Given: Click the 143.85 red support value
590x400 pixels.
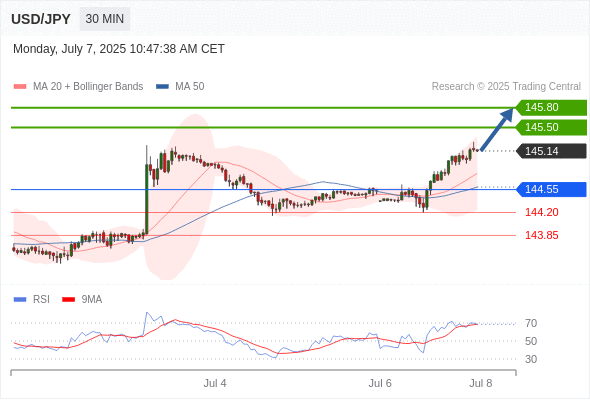Looking at the screenshot, I should [x=541, y=236].
